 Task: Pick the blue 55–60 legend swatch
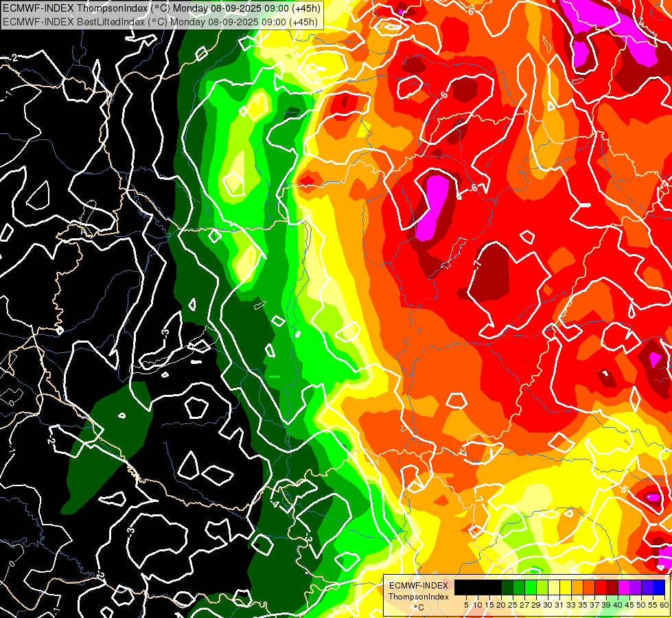pyautogui.click(x=659, y=588)
